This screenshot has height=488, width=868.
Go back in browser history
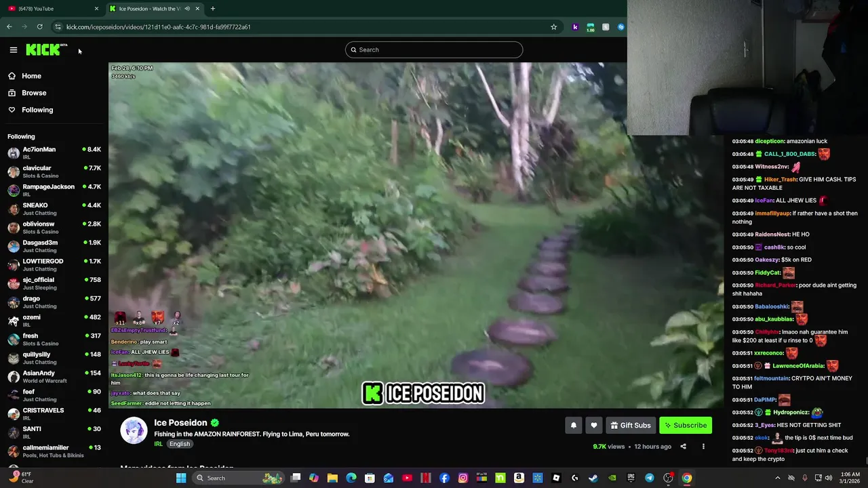tap(9, 26)
